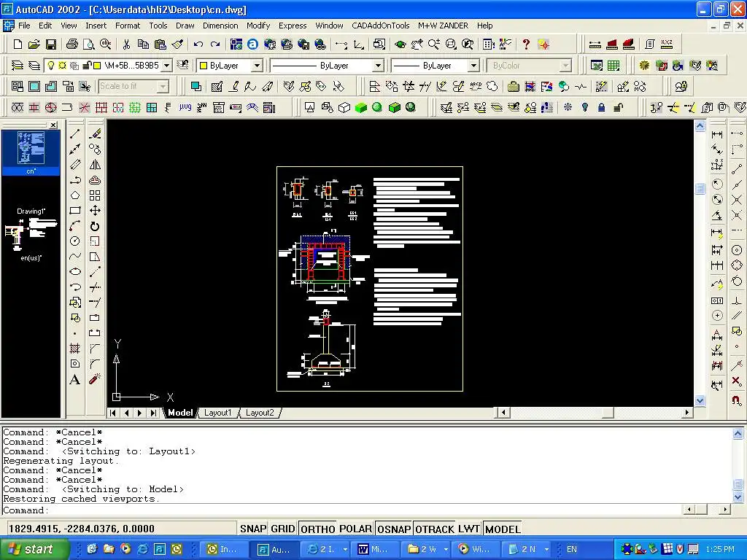Click yellow swatch in color control box
The width and height of the screenshot is (747, 560).
(x=204, y=66)
